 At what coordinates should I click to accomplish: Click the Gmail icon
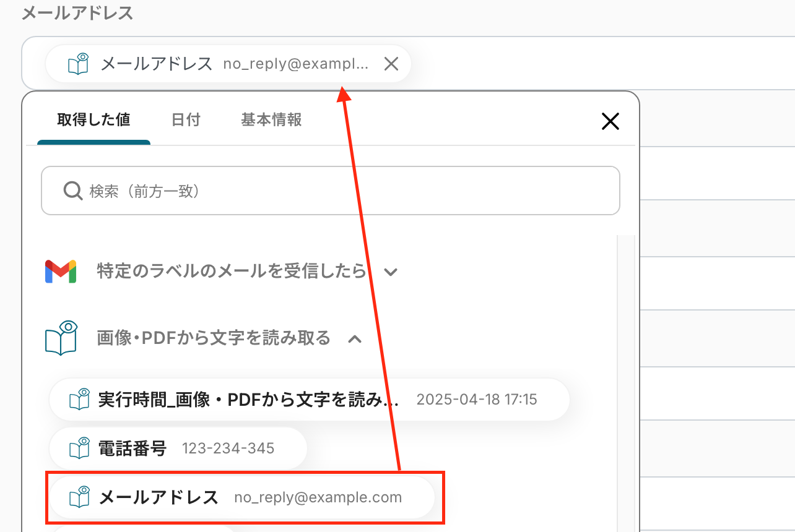click(x=61, y=272)
